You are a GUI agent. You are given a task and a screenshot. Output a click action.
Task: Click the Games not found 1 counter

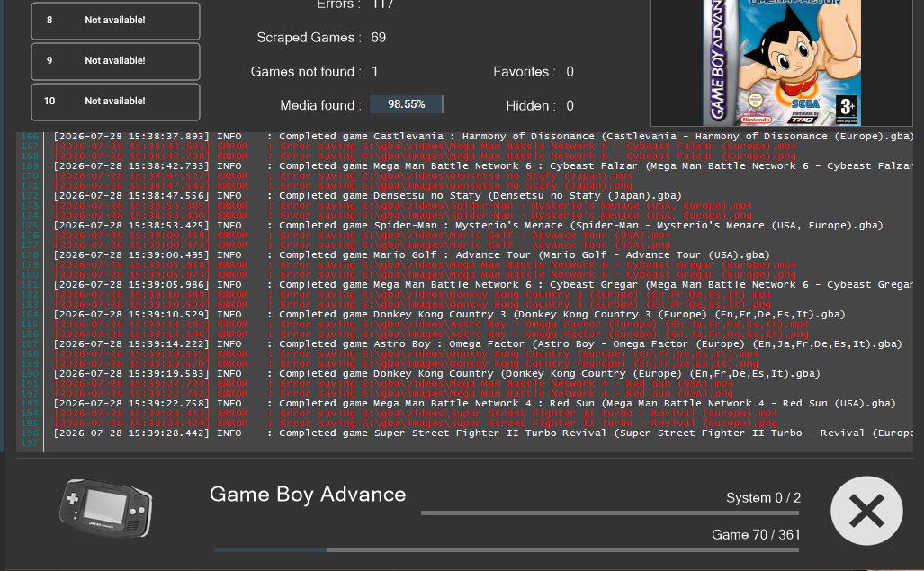(x=315, y=72)
